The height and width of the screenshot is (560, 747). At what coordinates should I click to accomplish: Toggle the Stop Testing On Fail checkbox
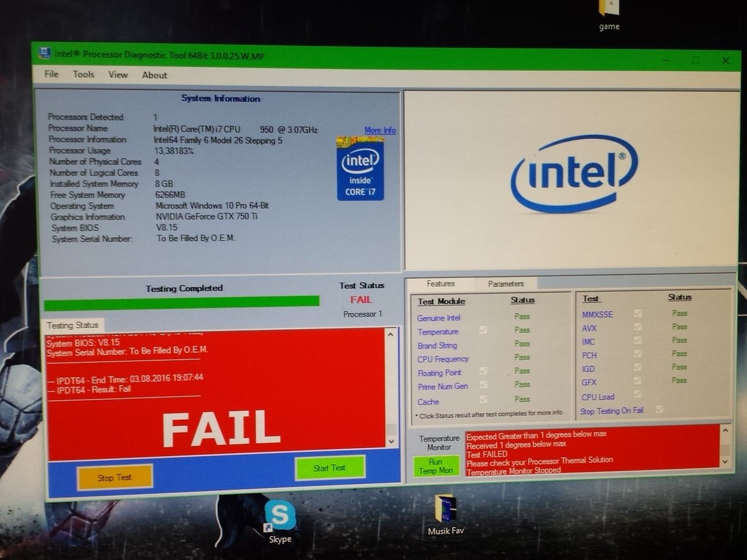point(659,409)
